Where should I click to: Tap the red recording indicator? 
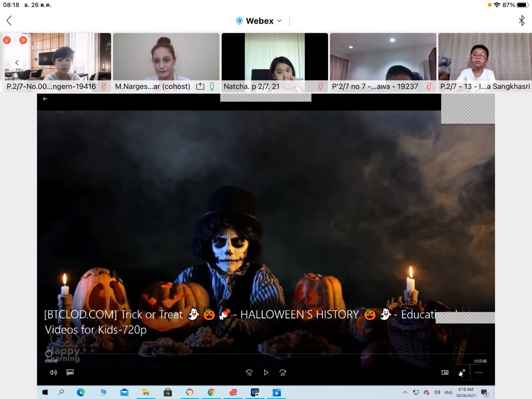(23, 40)
